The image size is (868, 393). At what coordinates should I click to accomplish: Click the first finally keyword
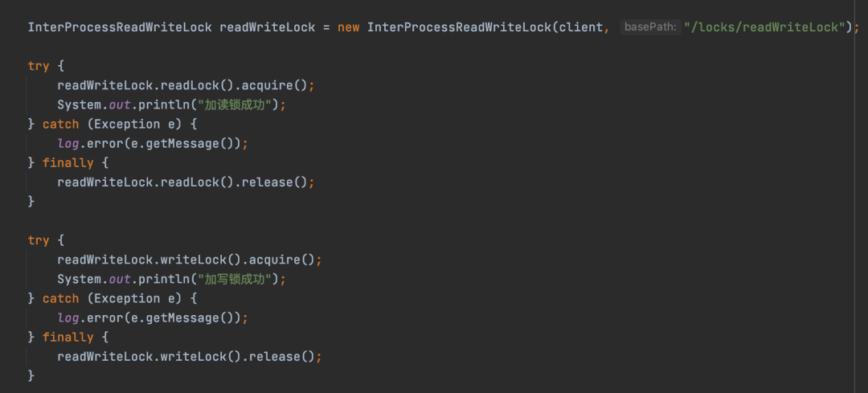click(68, 162)
